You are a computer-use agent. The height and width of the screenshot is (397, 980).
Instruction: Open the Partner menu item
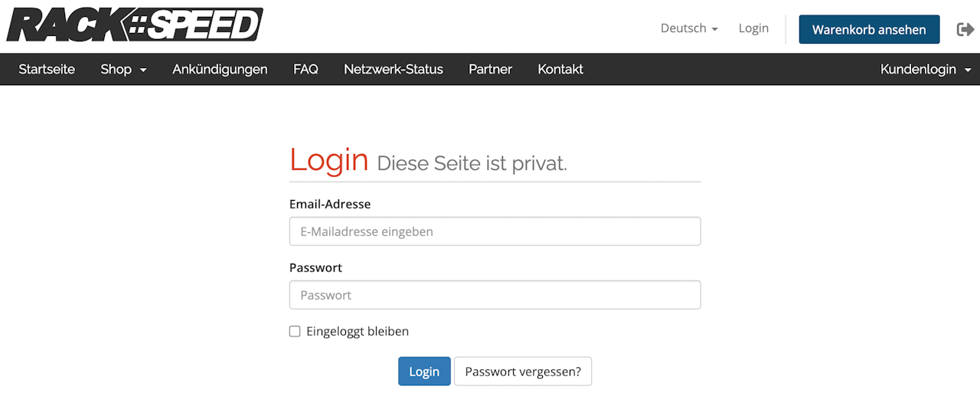(490, 69)
